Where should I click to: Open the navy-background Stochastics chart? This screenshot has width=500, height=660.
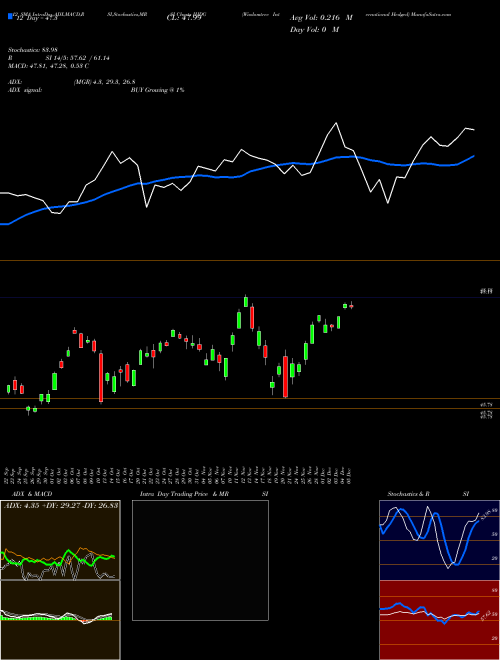[439, 540]
